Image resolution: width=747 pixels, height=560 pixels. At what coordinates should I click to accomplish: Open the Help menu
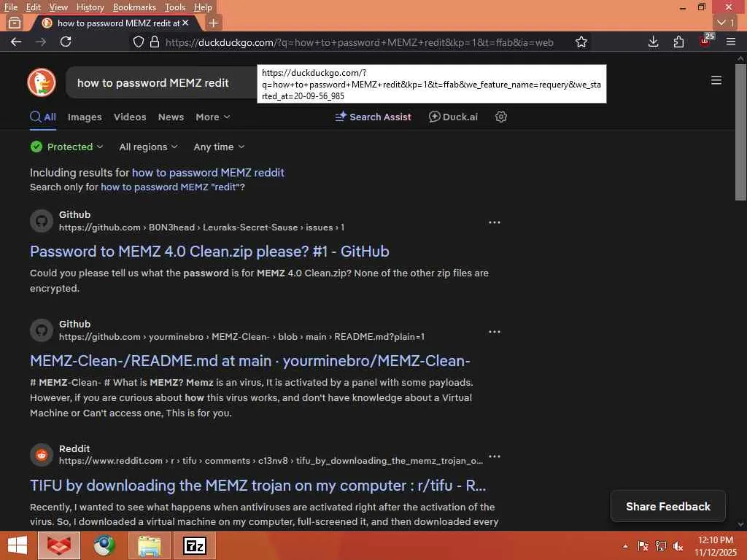tap(203, 7)
